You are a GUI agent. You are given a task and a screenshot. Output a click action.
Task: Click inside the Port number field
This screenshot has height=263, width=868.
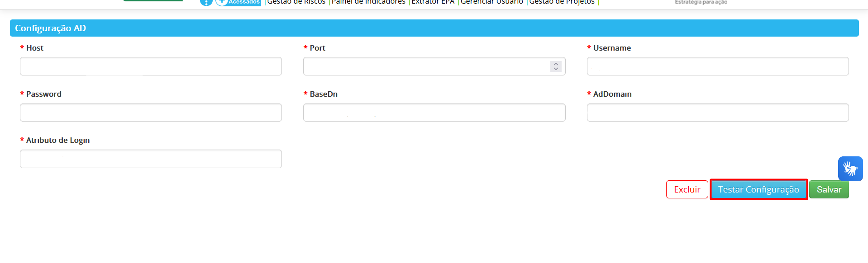click(425, 66)
